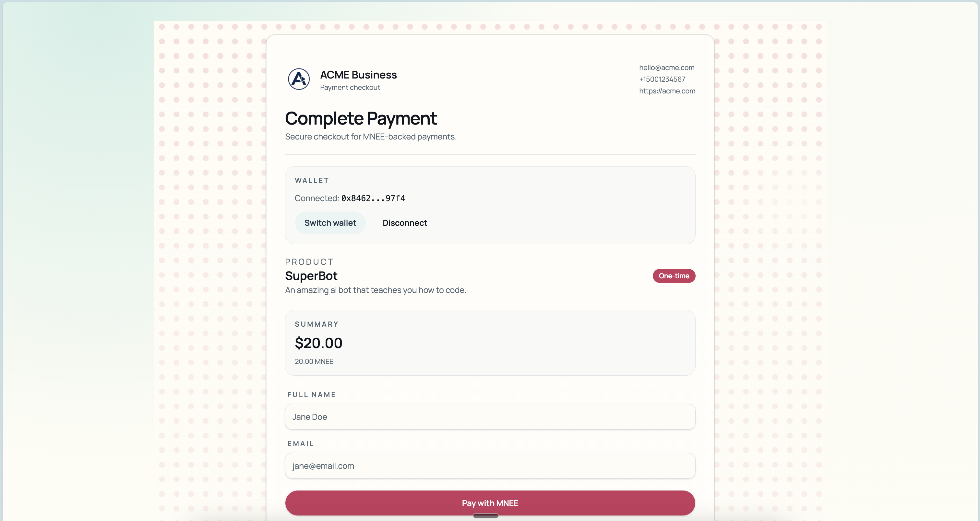Click the One-time badge

click(x=674, y=276)
